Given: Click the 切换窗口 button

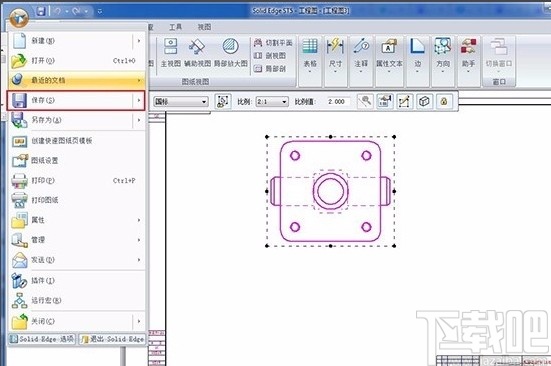Looking at the screenshot, I should 499,54.
